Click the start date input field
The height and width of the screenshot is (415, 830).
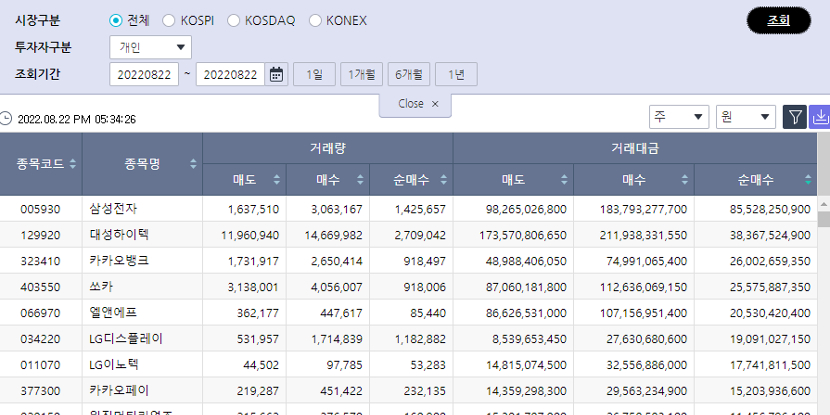click(x=144, y=74)
